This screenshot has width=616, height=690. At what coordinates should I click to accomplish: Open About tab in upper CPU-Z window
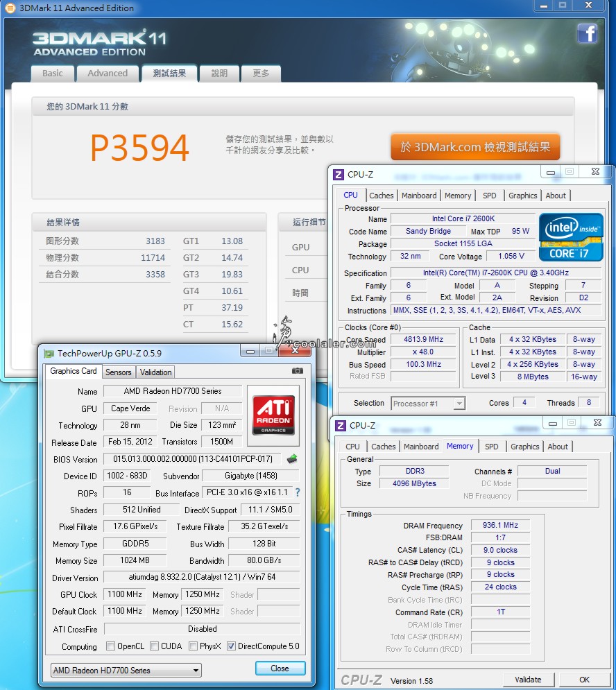(556, 196)
